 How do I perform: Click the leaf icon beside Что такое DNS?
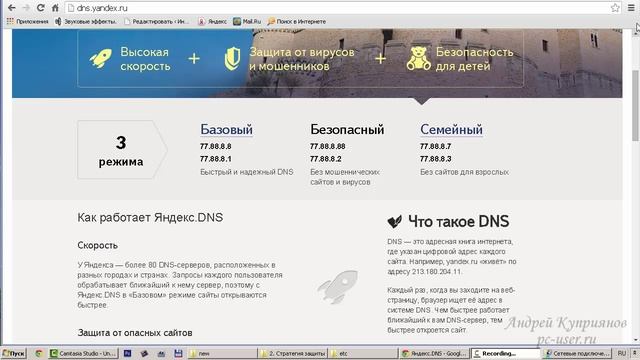coord(395,221)
